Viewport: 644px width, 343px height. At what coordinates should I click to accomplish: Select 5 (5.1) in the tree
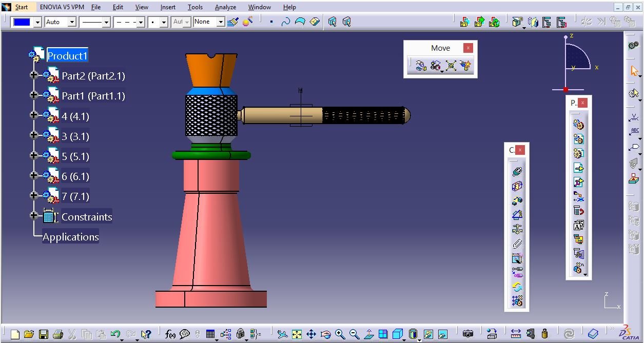coord(75,156)
